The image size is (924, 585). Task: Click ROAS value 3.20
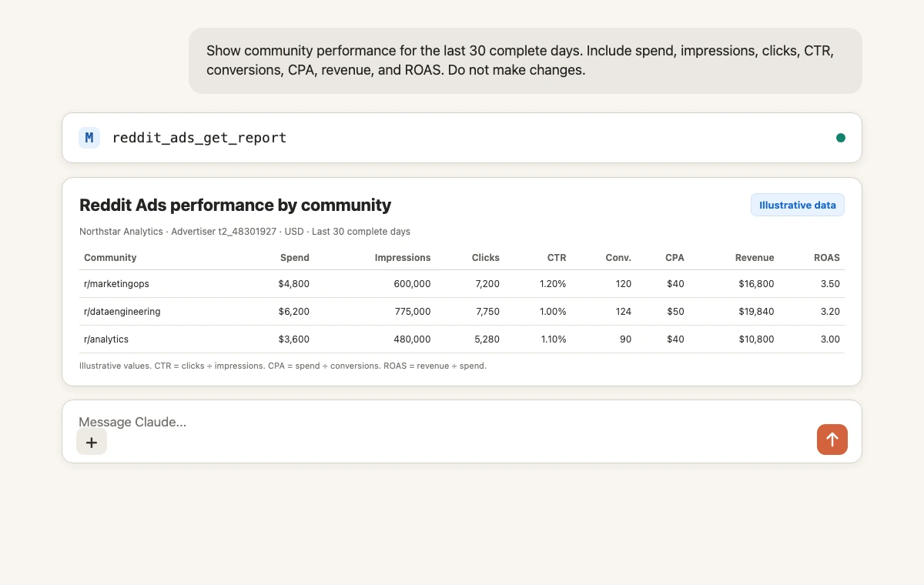pos(830,312)
